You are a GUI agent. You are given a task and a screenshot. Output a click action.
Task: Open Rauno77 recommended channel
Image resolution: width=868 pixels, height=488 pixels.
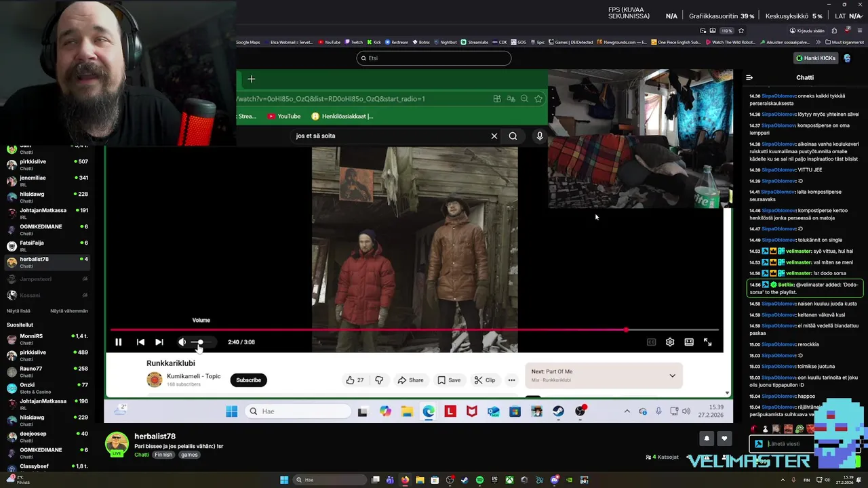pyautogui.click(x=46, y=372)
